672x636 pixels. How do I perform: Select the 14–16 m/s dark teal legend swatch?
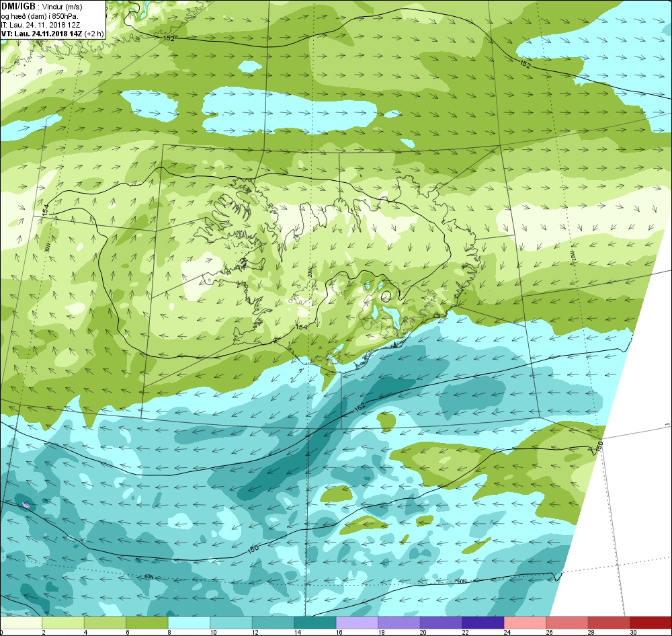tap(315, 623)
